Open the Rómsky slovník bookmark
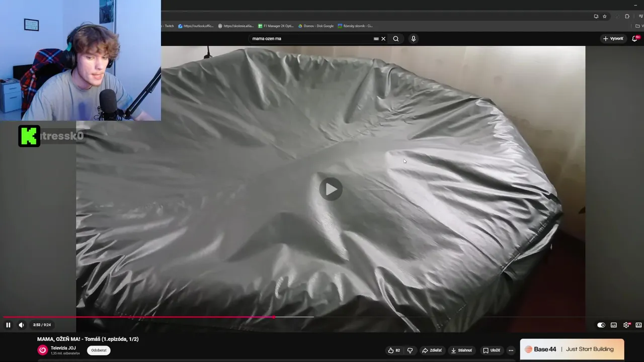 [355, 26]
